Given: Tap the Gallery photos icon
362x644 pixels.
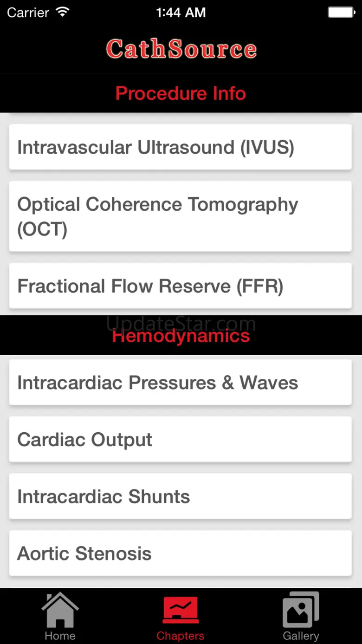Looking at the screenshot, I should [301, 610].
